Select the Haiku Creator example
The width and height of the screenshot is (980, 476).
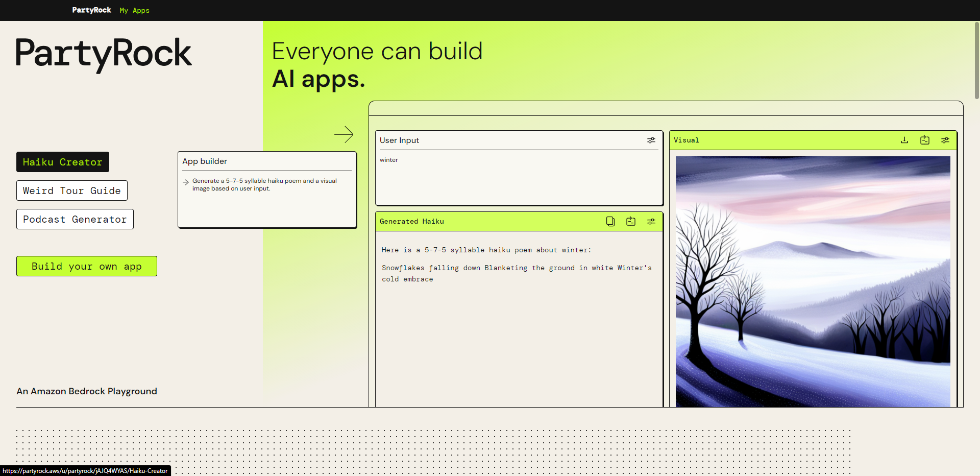pos(63,162)
